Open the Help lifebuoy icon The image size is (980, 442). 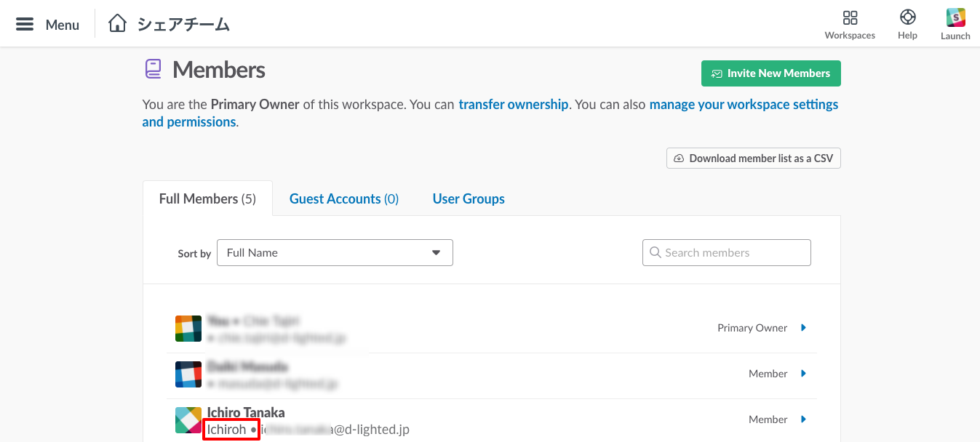907,17
